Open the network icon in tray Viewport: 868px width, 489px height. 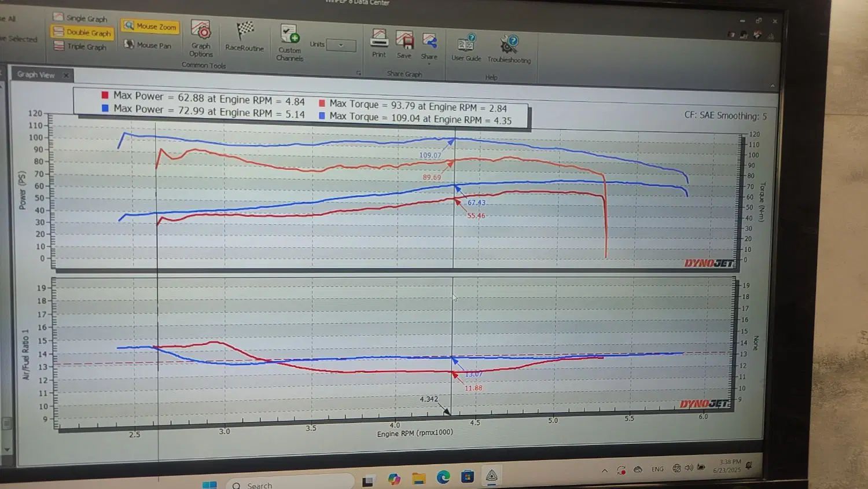point(676,468)
